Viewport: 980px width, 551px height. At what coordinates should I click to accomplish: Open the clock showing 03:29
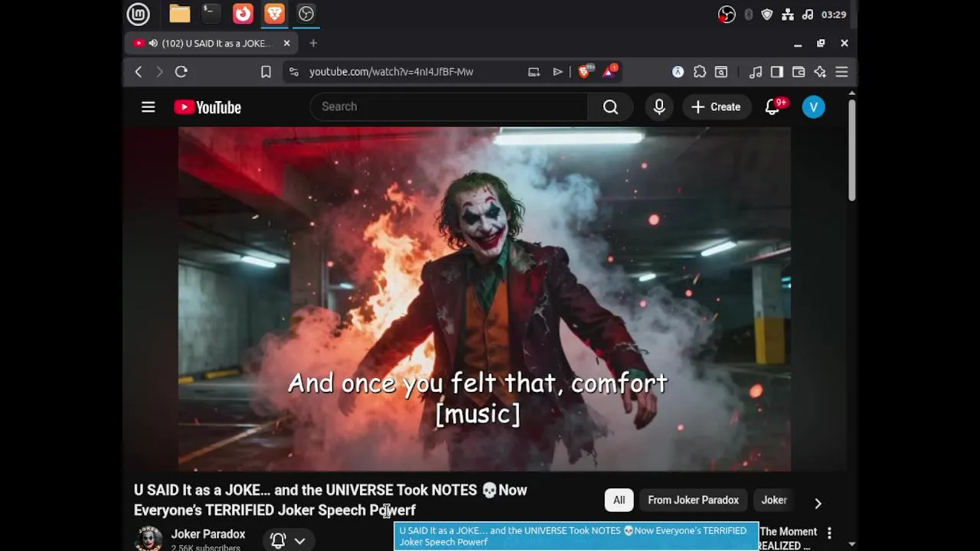point(833,15)
